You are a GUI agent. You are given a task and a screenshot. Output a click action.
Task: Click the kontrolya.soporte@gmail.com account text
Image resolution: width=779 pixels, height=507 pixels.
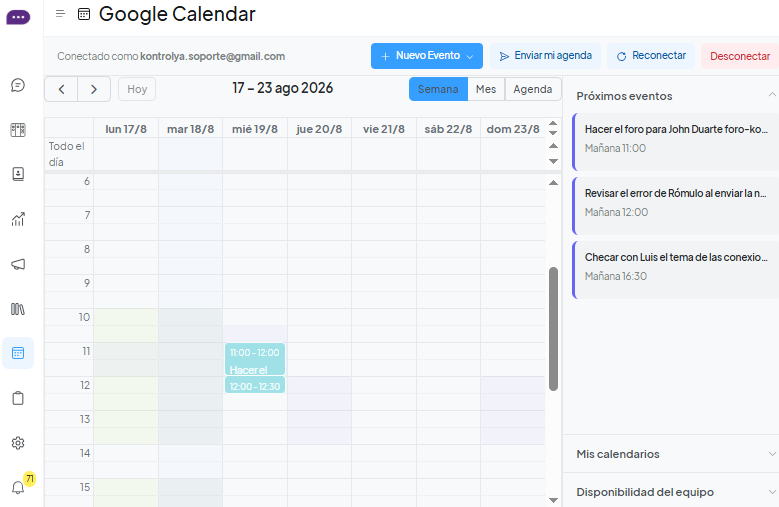point(213,56)
